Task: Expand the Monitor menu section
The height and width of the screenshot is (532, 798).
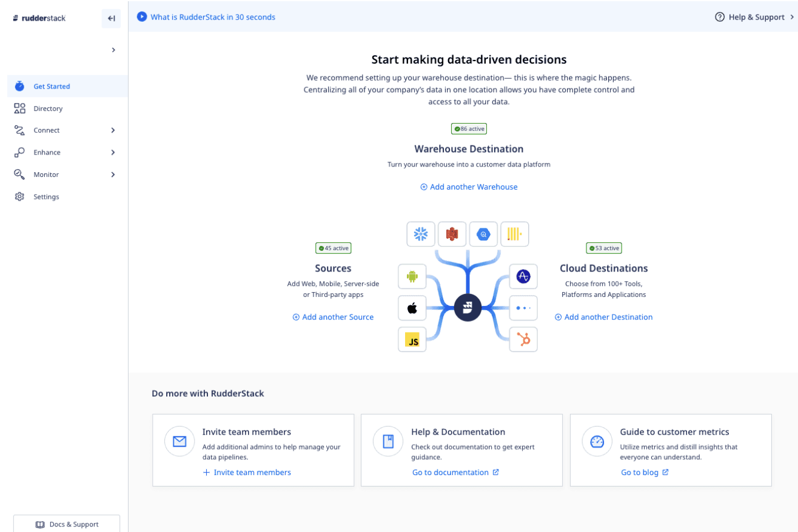Action: [113, 175]
